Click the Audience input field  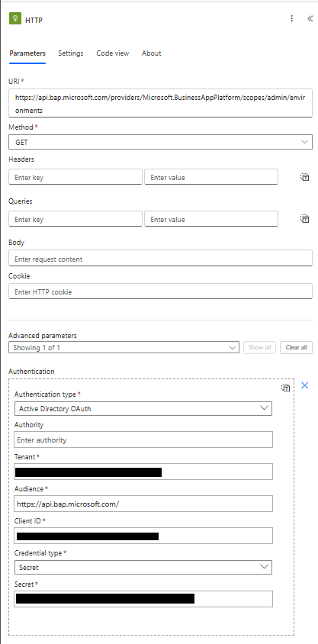point(143,504)
